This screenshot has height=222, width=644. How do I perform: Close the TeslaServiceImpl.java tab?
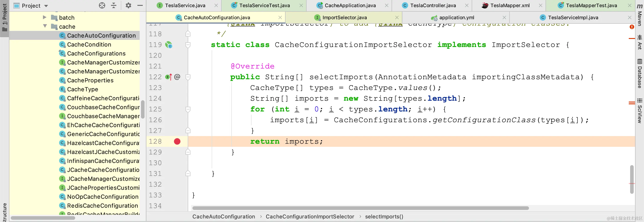pos(630,17)
